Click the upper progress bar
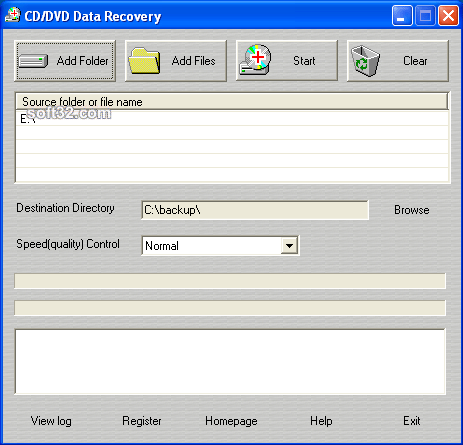Screen dimensions: 463x445 pos(230,281)
